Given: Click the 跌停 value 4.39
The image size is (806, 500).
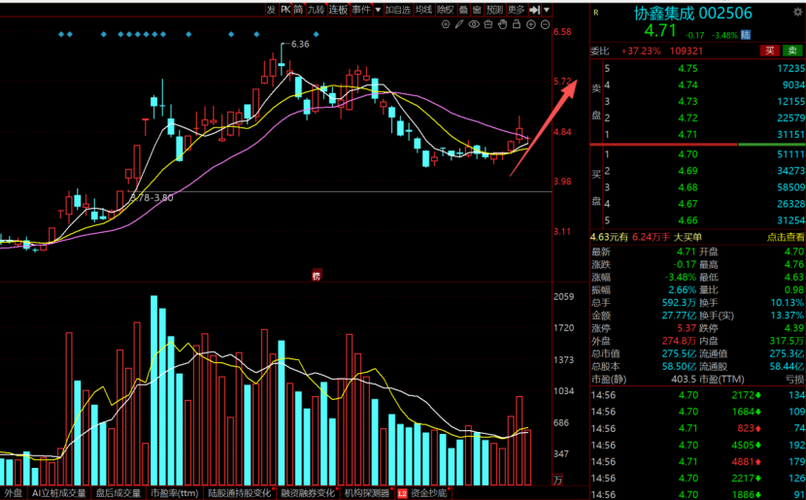Looking at the screenshot, I should coord(795,328).
